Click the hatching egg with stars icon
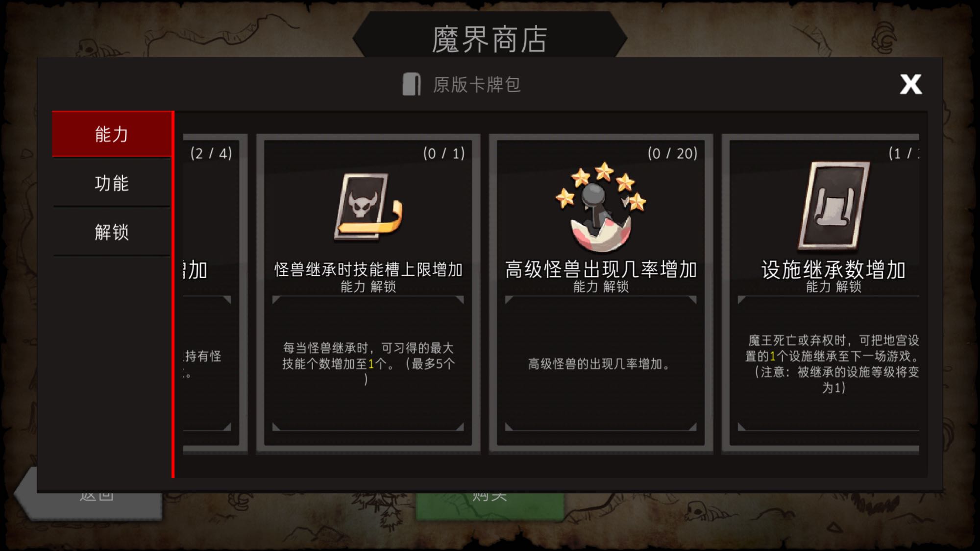The width and height of the screenshot is (980, 551). [601, 206]
